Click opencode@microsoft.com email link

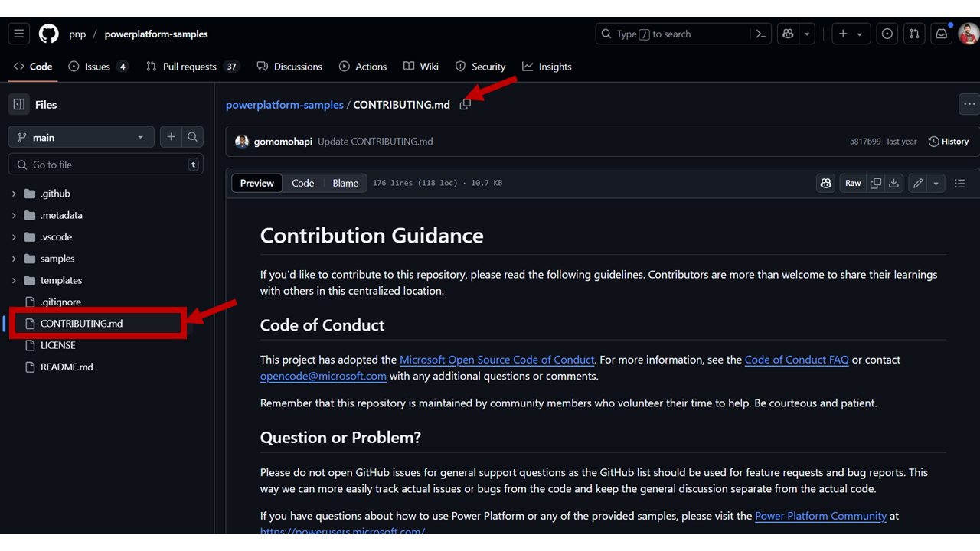[323, 376]
